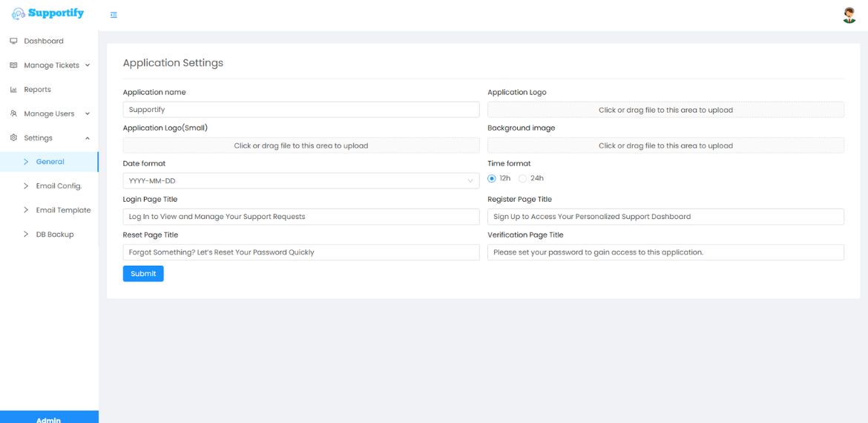
Task: Go to the DB Backup page
Action: [55, 235]
